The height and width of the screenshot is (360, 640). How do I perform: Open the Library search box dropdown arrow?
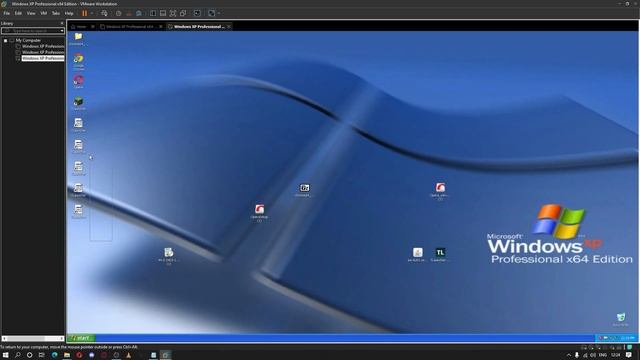click(x=62, y=31)
